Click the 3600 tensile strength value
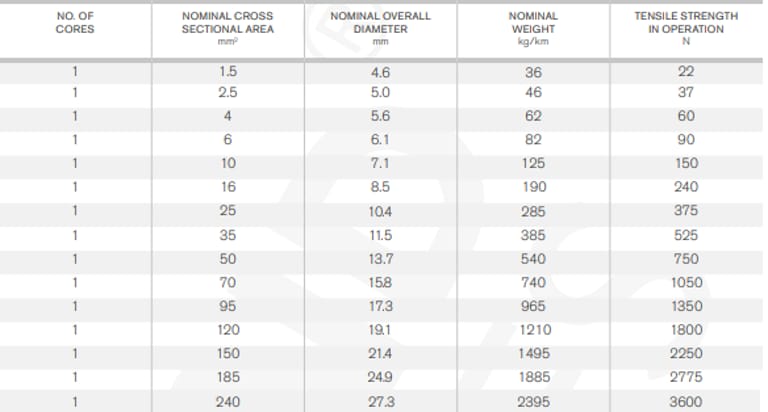 (x=686, y=401)
